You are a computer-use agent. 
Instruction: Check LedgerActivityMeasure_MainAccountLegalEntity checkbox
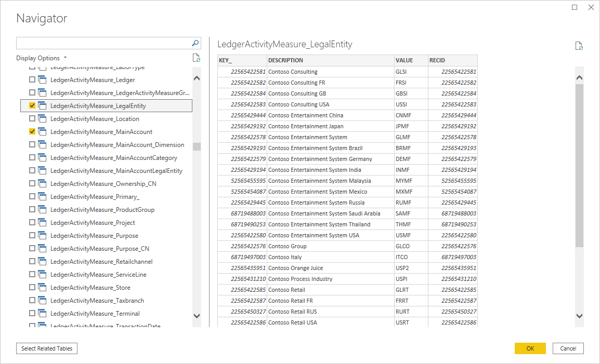(32, 170)
